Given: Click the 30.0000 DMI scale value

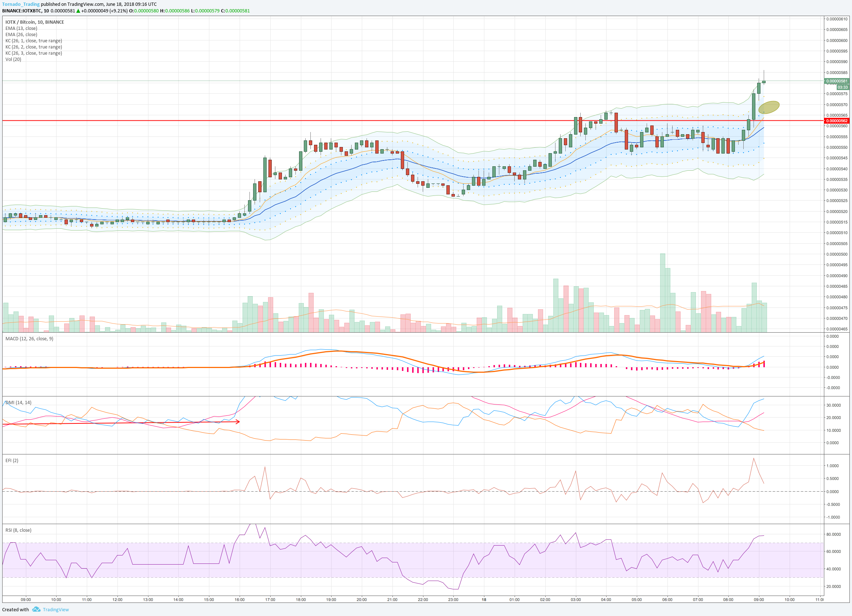Looking at the screenshot, I should (x=833, y=405).
